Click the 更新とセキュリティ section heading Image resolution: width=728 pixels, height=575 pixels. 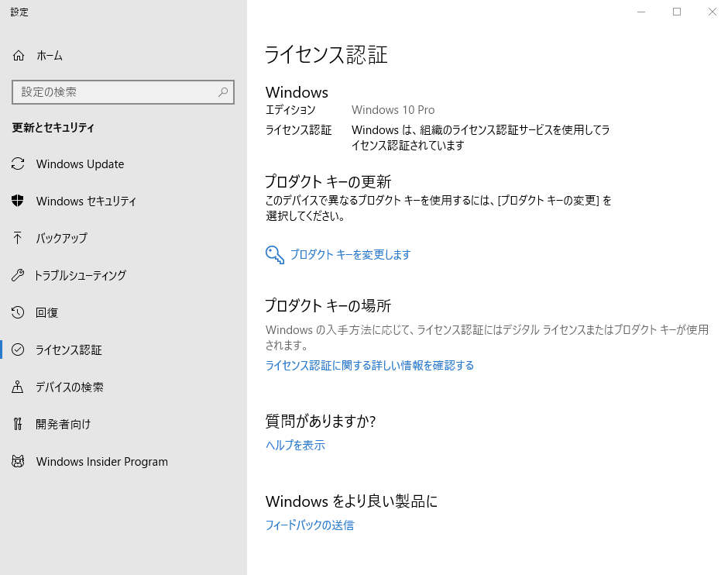[53, 128]
